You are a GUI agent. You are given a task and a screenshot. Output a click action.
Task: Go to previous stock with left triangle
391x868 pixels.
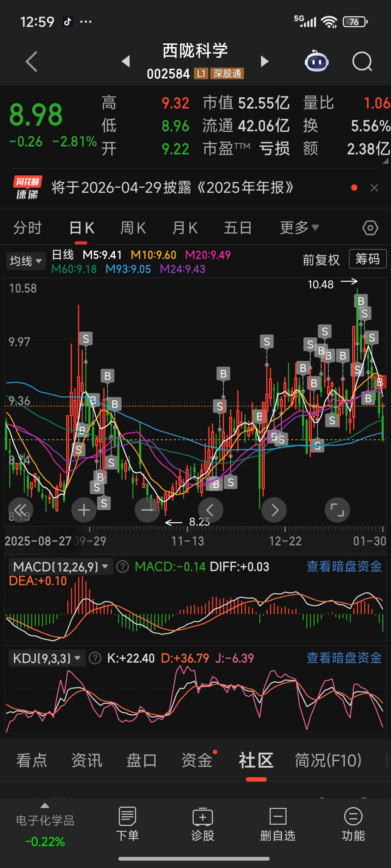(x=126, y=61)
